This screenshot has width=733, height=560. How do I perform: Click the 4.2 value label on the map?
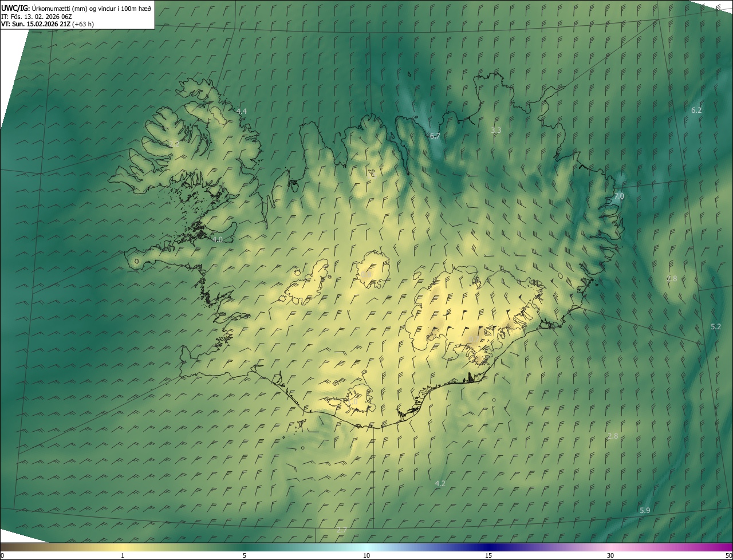point(440,484)
